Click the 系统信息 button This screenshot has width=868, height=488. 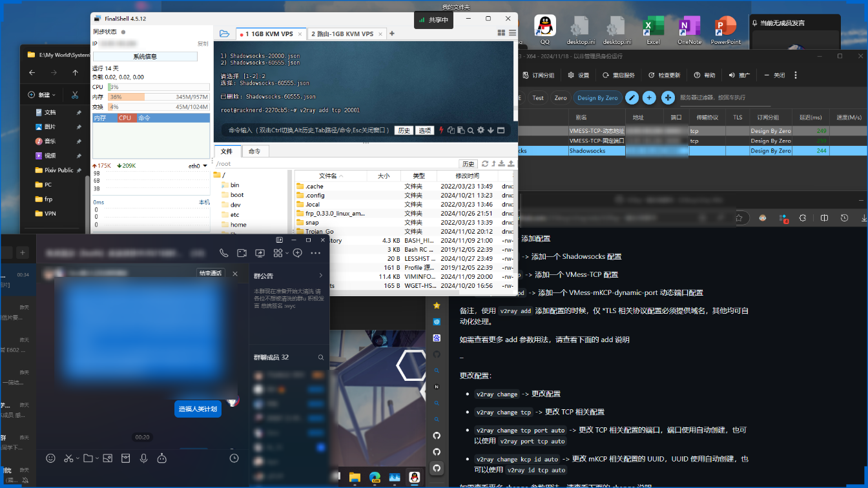click(x=145, y=56)
